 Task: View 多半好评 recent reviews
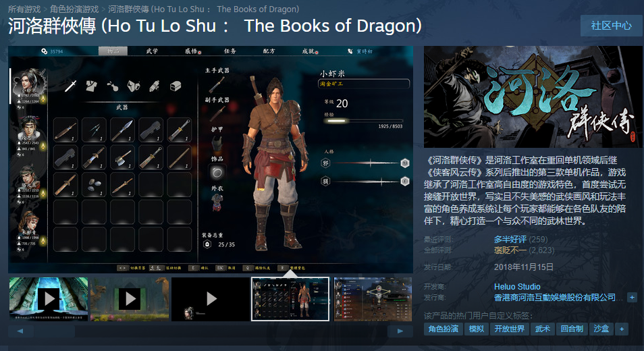pyautogui.click(x=510, y=240)
